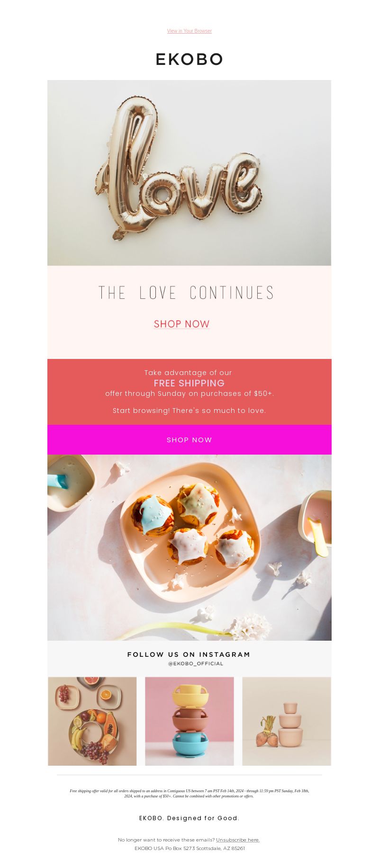Screen dimensions: 379x868
Task: Open the @EKOBO_OFFICIAL Instagram handle
Action: click(x=196, y=664)
